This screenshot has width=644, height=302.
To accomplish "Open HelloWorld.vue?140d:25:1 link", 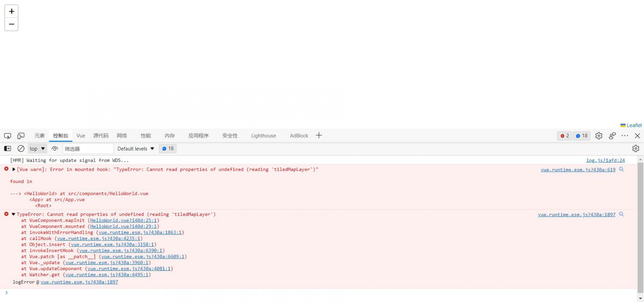I will (123, 220).
